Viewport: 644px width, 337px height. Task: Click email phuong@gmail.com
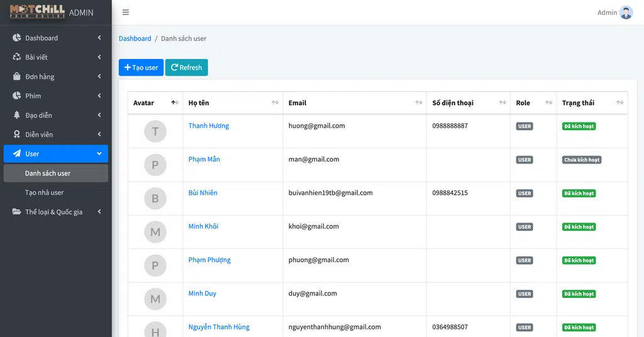(x=319, y=260)
